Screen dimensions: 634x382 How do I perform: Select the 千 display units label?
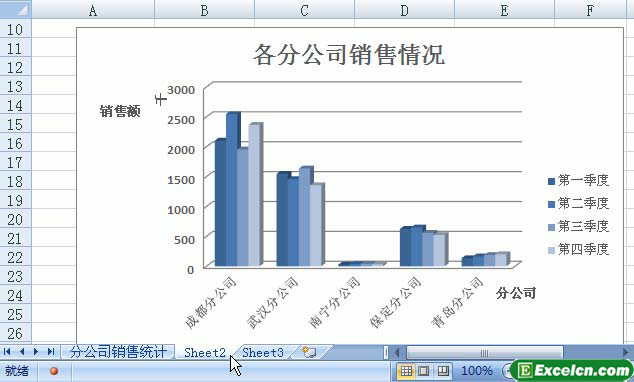[161, 98]
